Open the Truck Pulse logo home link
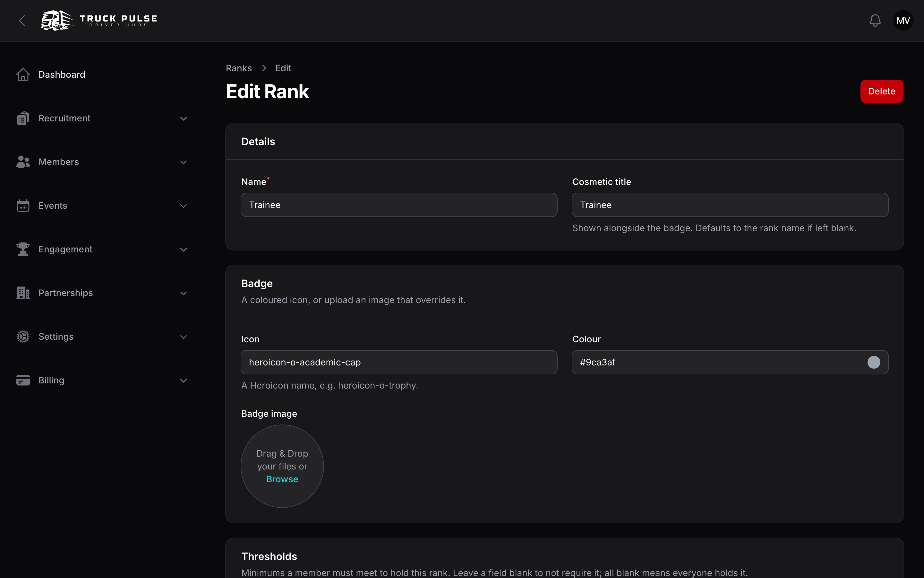Viewport: 924px width, 578px height. pos(99,21)
